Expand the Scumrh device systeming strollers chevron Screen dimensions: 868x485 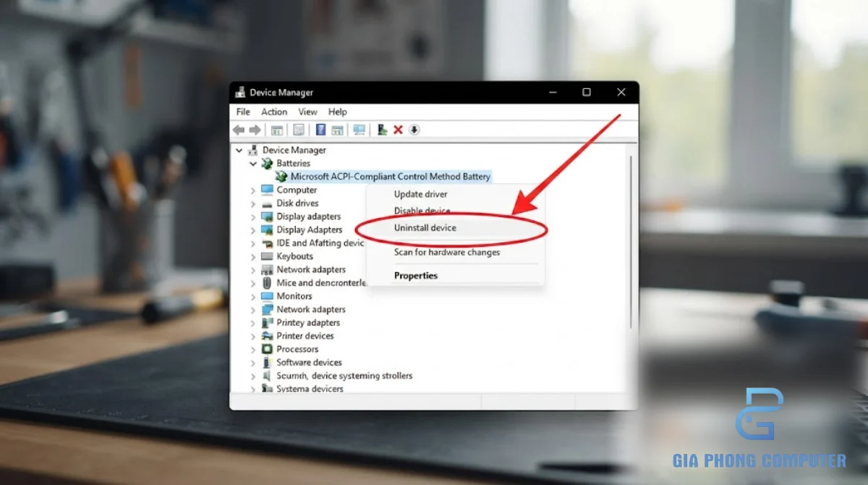253,376
